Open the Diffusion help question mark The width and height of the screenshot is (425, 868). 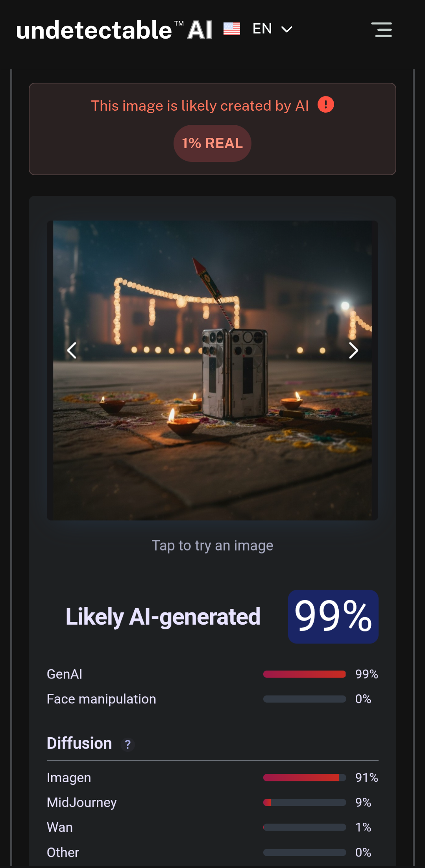128,744
